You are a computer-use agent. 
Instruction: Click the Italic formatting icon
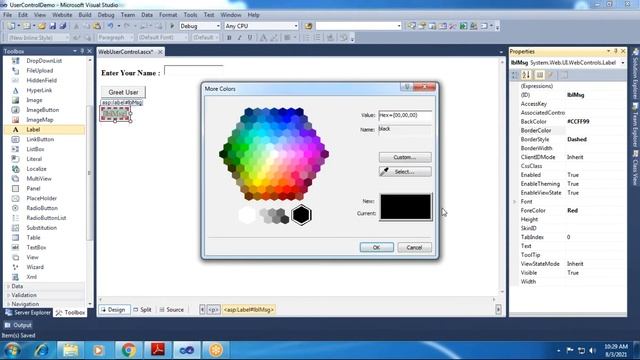240,38
